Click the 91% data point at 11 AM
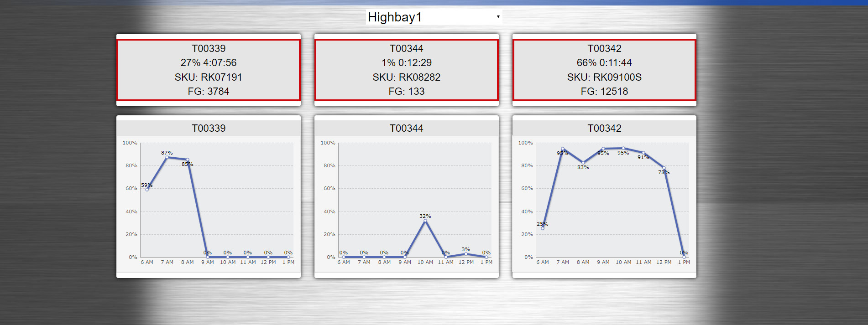This screenshot has height=325, width=868. (643, 153)
